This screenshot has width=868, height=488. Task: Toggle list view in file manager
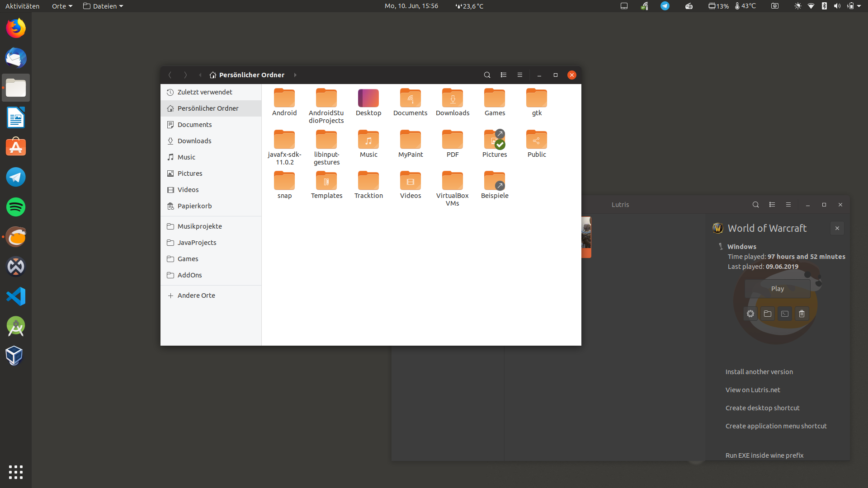click(x=503, y=75)
